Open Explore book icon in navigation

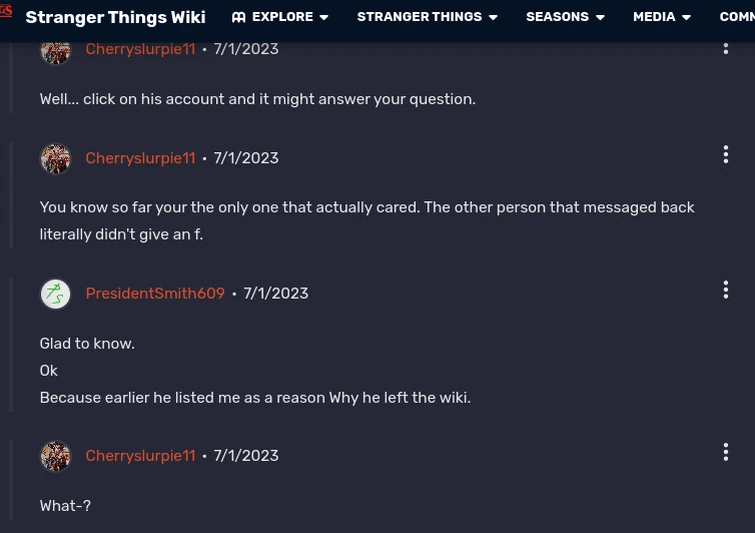point(239,17)
